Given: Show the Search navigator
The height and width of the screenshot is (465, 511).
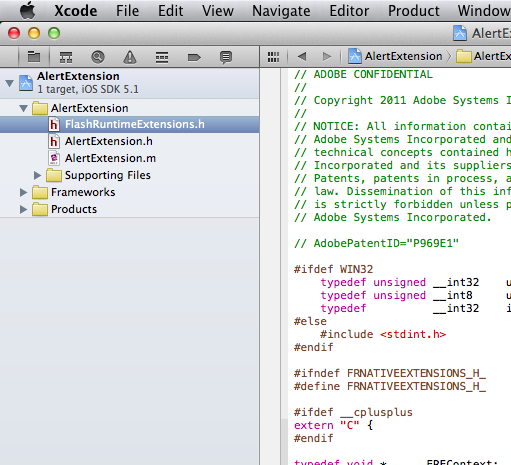Looking at the screenshot, I should [98, 57].
